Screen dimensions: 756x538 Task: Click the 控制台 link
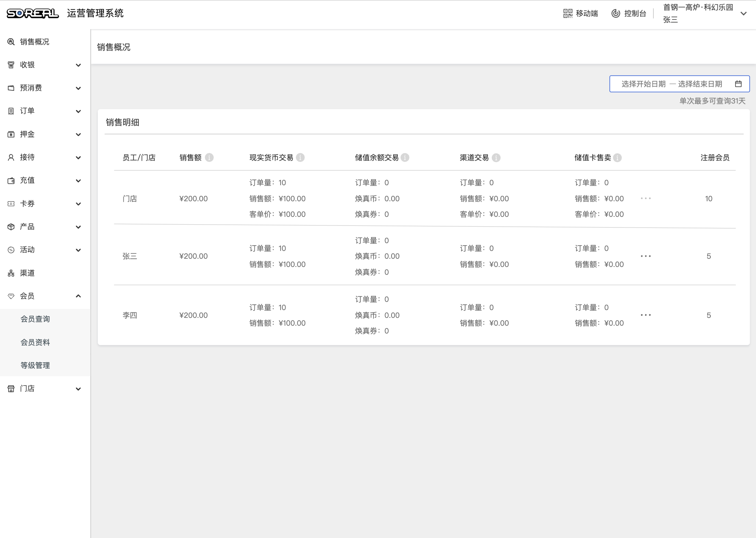click(x=635, y=14)
